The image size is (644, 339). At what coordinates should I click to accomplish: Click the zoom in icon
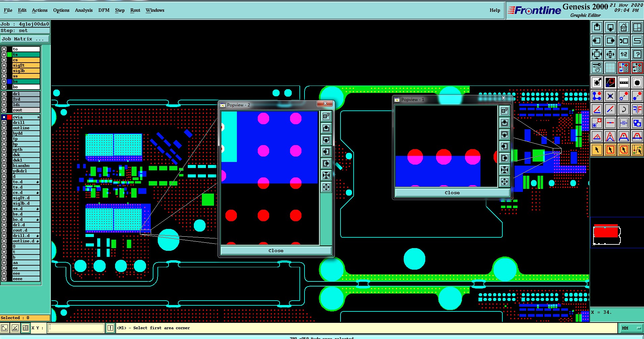tap(597, 54)
